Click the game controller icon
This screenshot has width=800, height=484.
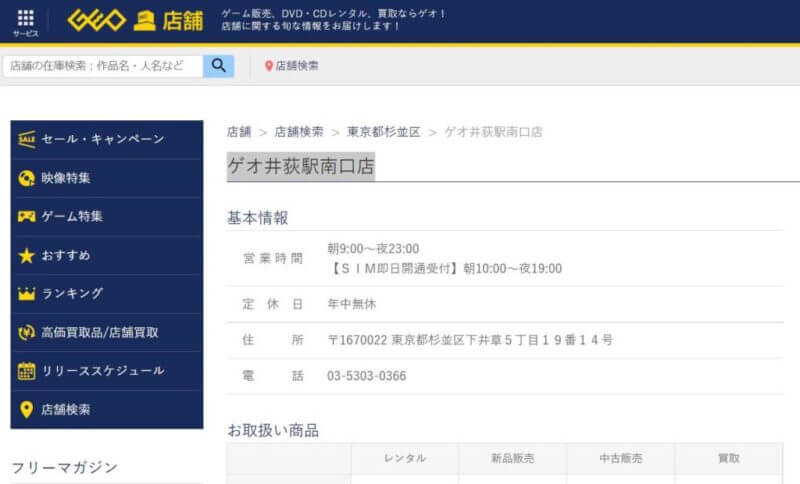pyautogui.click(x=27, y=216)
